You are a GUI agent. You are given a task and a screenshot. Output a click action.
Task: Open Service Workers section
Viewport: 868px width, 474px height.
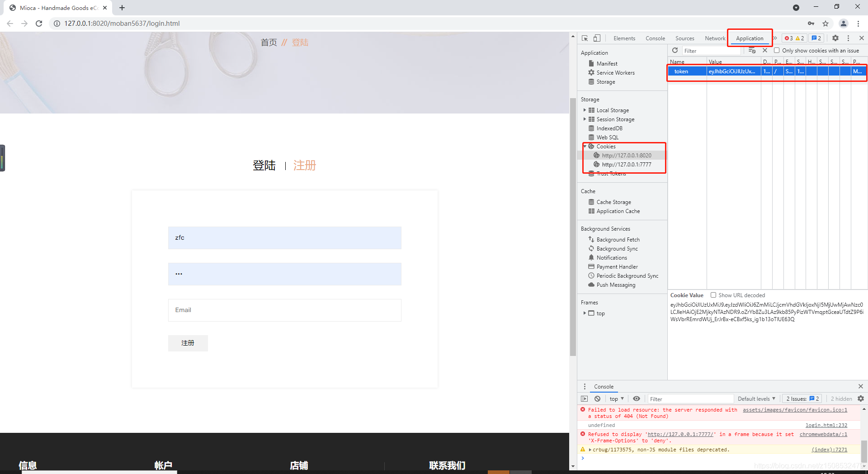point(615,73)
